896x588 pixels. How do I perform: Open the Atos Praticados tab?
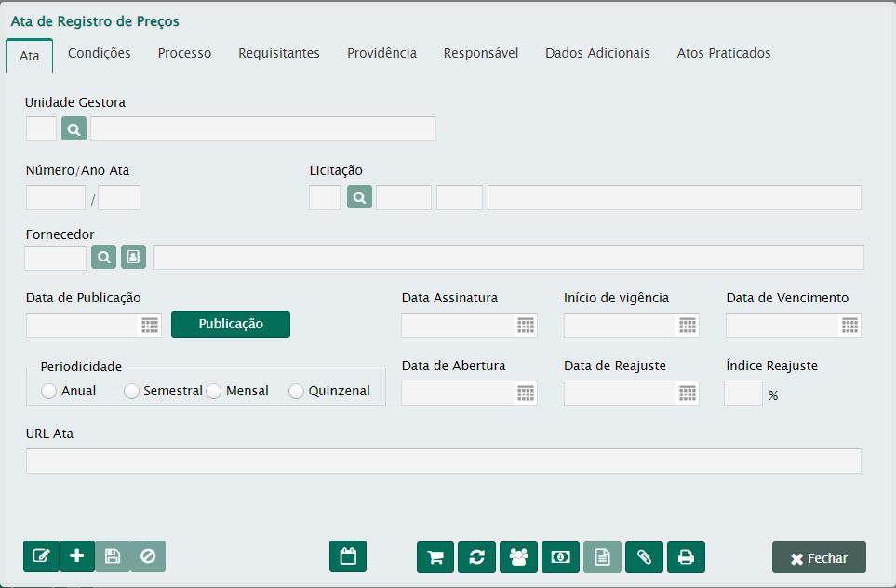(x=723, y=54)
